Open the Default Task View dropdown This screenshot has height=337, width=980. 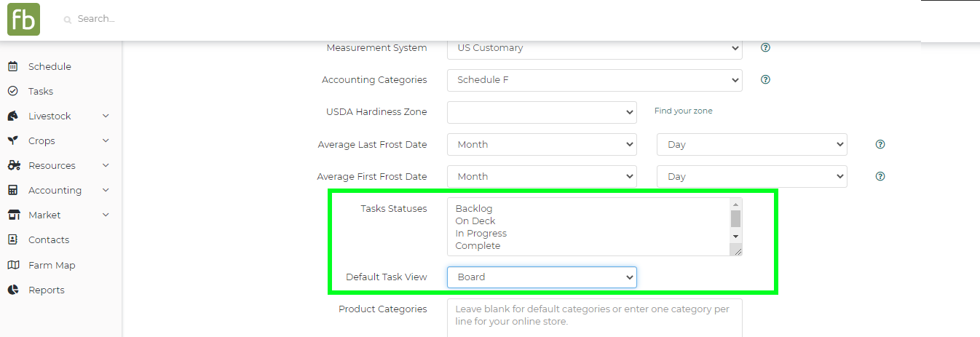[x=542, y=277]
